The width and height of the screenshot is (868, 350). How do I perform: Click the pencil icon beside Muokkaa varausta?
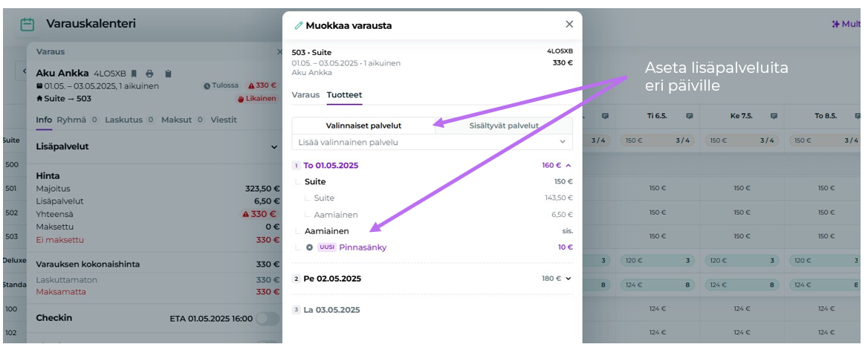point(299,25)
